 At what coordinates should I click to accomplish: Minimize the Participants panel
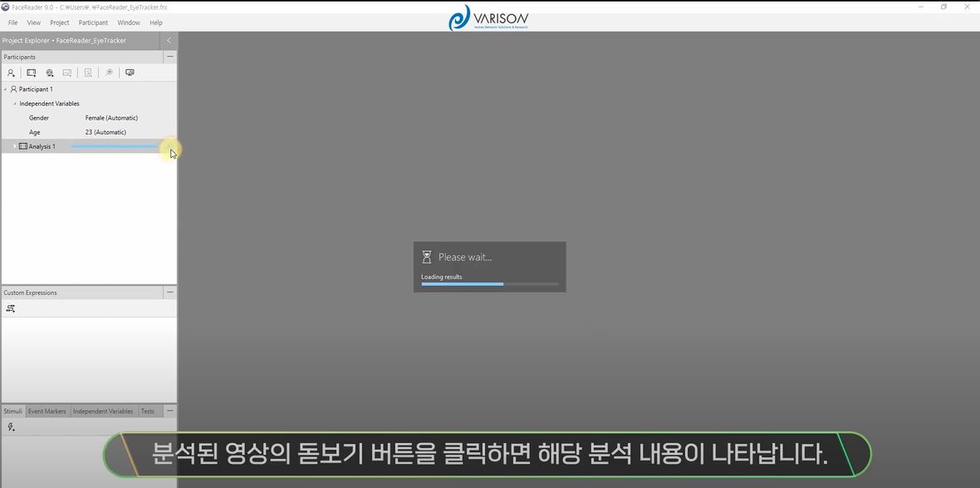pyautogui.click(x=170, y=57)
